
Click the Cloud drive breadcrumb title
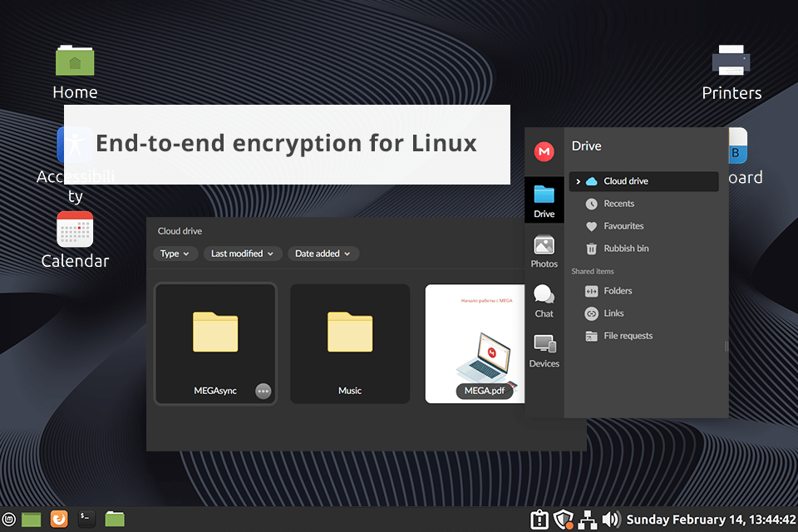[x=180, y=231]
